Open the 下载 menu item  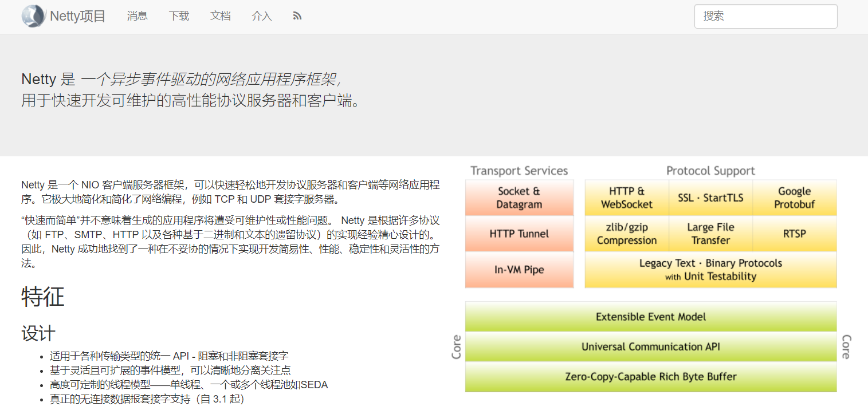(x=179, y=16)
